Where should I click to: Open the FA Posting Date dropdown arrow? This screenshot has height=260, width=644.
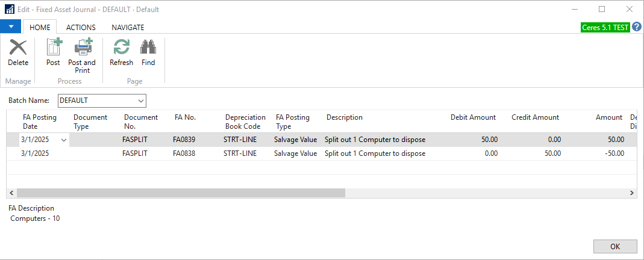click(64, 140)
